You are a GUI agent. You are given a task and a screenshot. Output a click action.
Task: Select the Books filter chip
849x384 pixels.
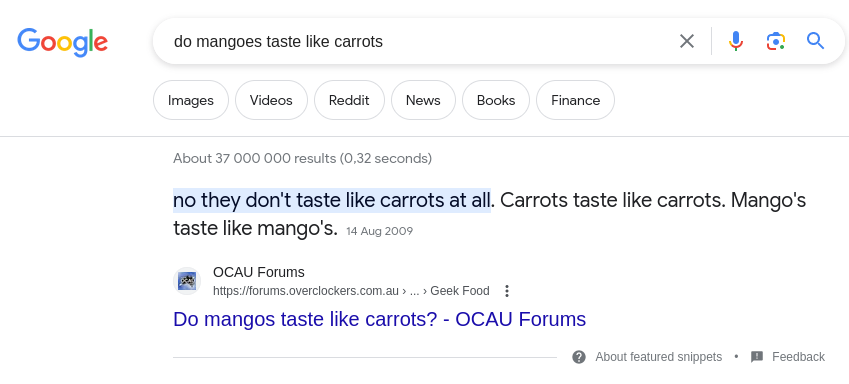[496, 100]
